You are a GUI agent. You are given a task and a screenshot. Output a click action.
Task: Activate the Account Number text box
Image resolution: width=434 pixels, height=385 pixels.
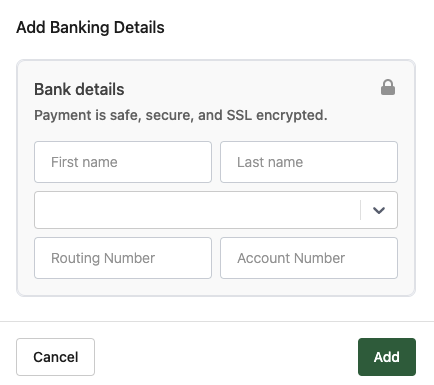coord(309,258)
